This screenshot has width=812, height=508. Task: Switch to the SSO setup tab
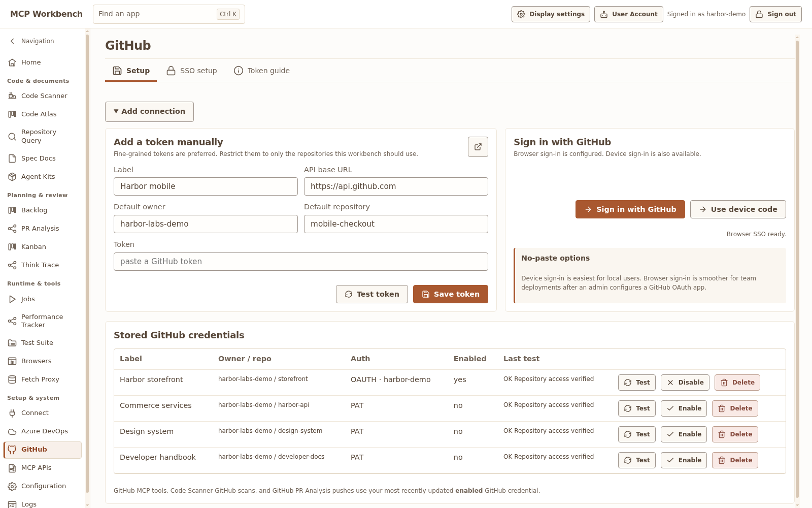[191, 71]
